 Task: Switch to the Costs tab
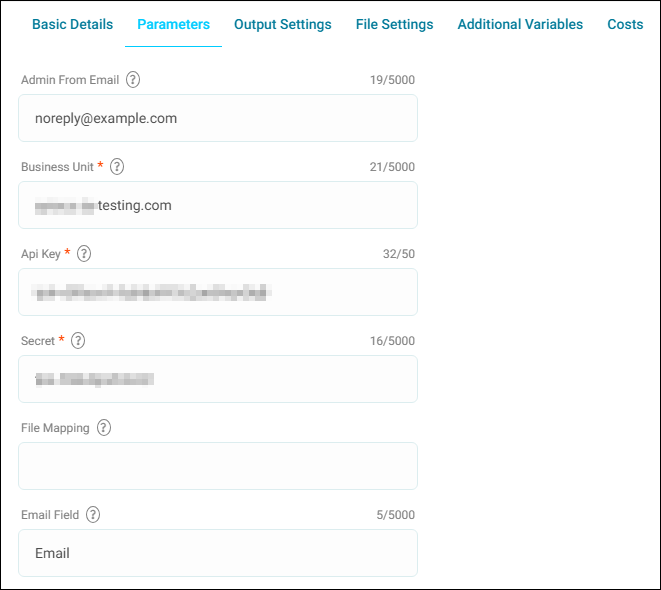click(x=625, y=24)
